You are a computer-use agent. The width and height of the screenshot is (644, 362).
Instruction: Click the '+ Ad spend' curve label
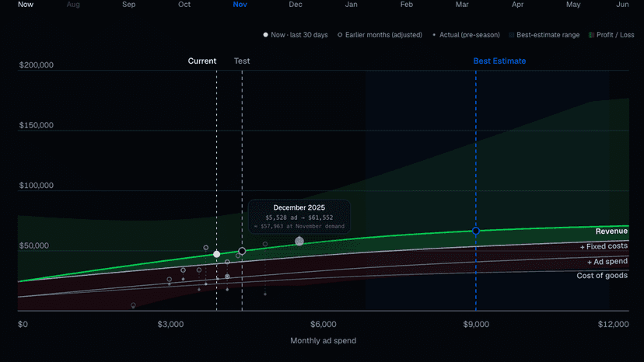click(x=607, y=262)
